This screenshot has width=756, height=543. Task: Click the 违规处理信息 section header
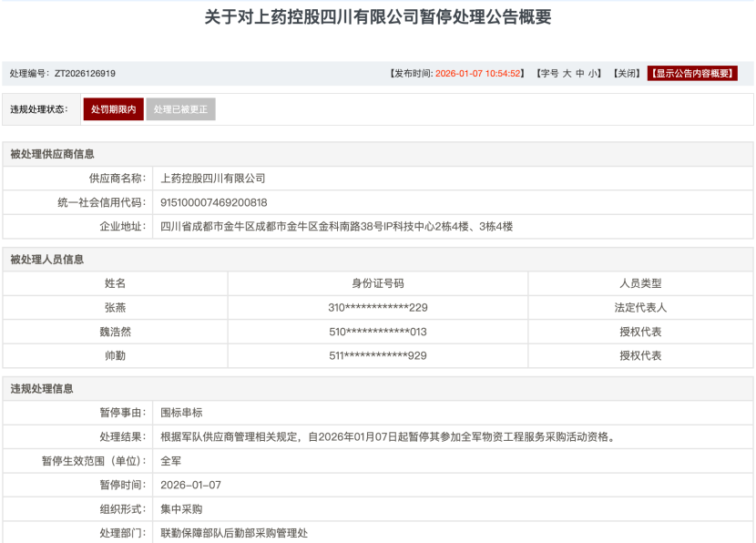(x=42, y=389)
